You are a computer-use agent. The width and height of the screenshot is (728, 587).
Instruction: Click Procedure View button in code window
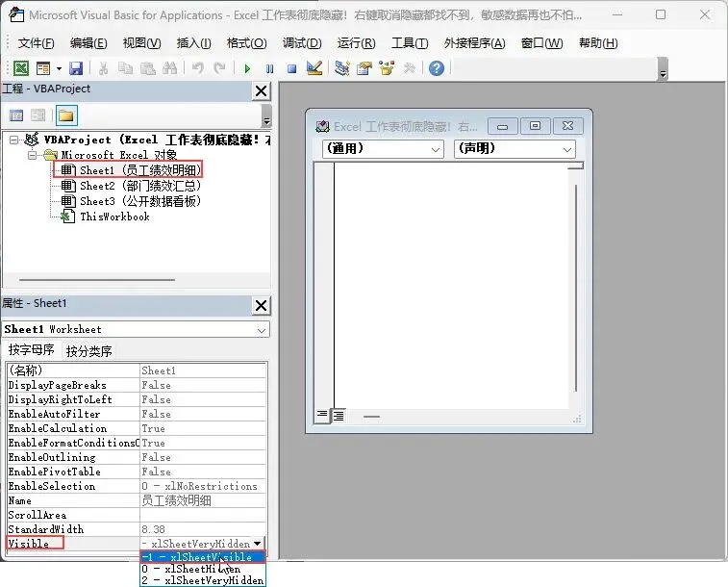coord(322,415)
